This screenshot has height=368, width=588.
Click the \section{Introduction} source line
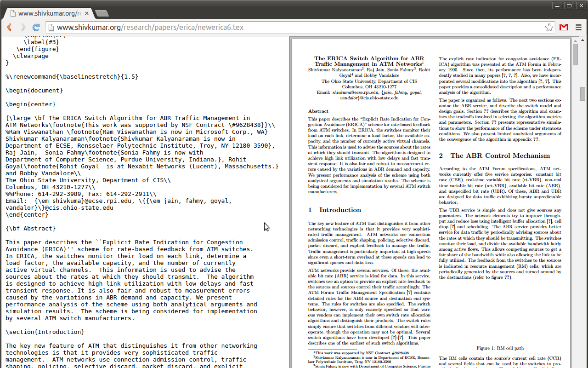tap(45, 332)
